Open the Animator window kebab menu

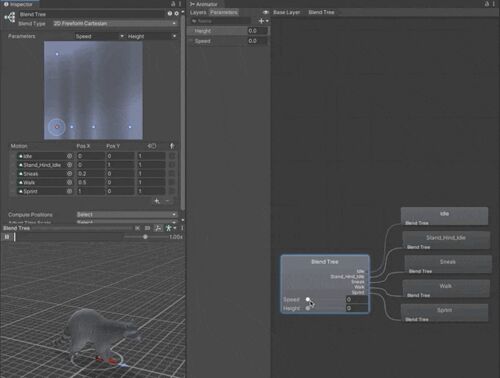494,4
